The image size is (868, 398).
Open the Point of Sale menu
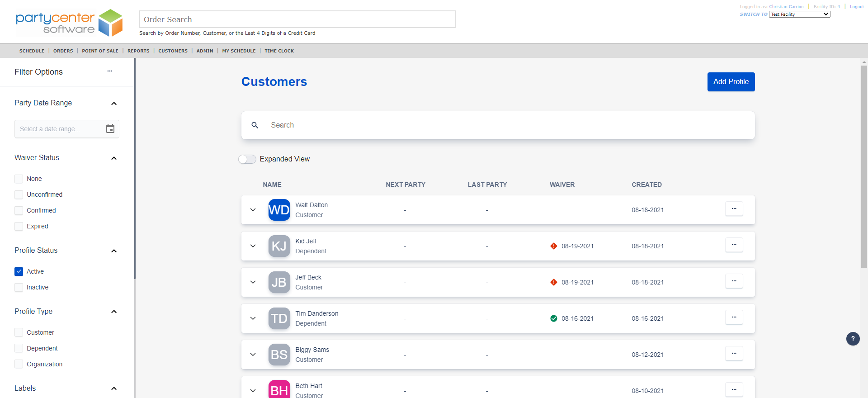(x=100, y=51)
